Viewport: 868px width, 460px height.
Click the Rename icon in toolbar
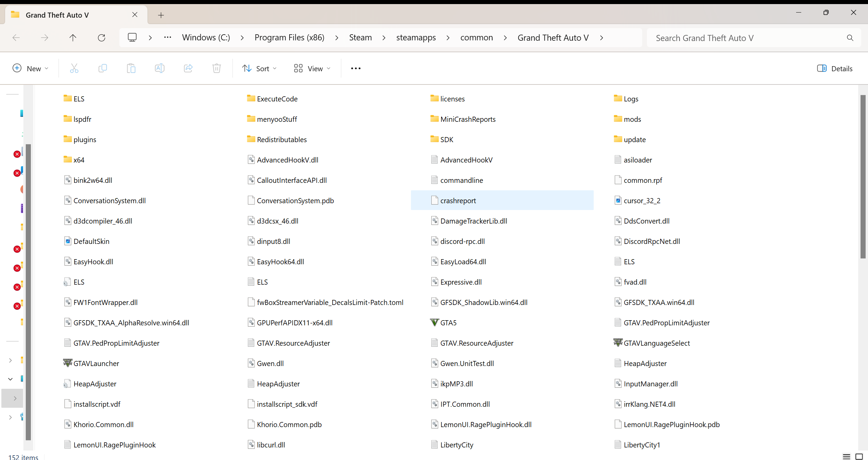159,69
